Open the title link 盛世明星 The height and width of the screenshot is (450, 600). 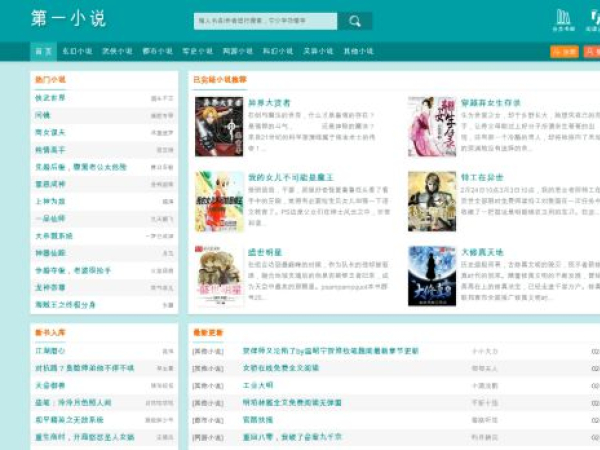(x=265, y=252)
